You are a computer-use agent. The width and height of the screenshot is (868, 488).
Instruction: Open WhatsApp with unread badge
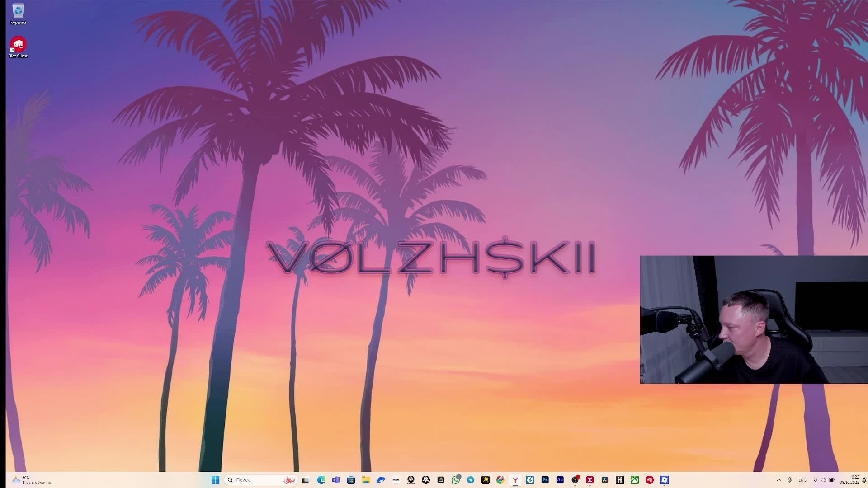[x=456, y=480]
